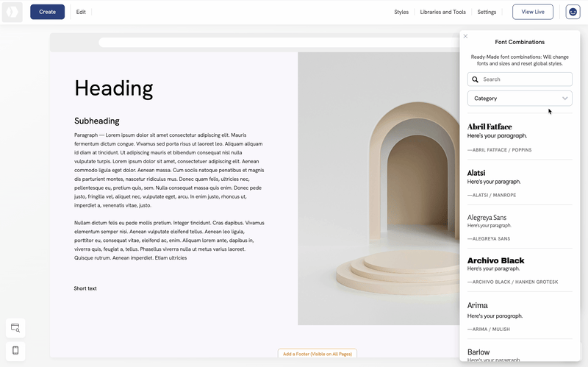This screenshot has height=367, width=588.
Task: Open the Edit tab
Action: click(x=81, y=12)
